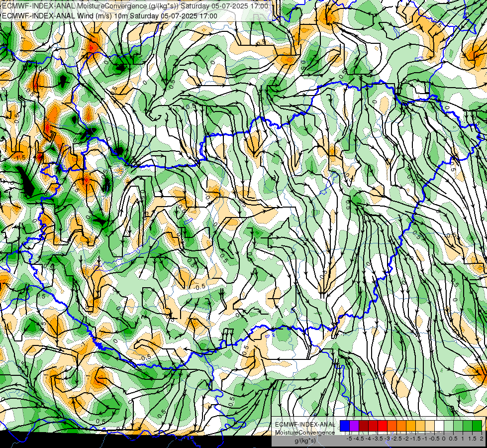Screen dimensions: 487x448
Task: Click the -5 value on the legend scale
Action: click(x=349, y=439)
